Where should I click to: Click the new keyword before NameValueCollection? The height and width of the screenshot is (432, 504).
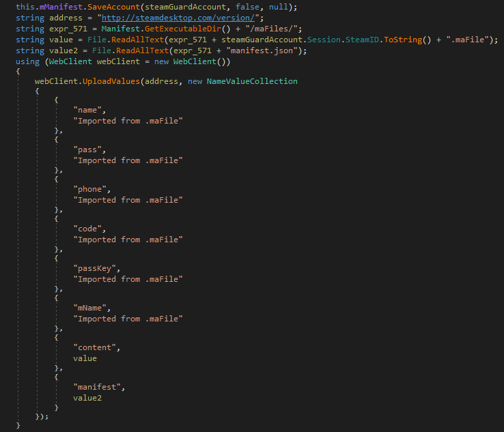click(195, 81)
